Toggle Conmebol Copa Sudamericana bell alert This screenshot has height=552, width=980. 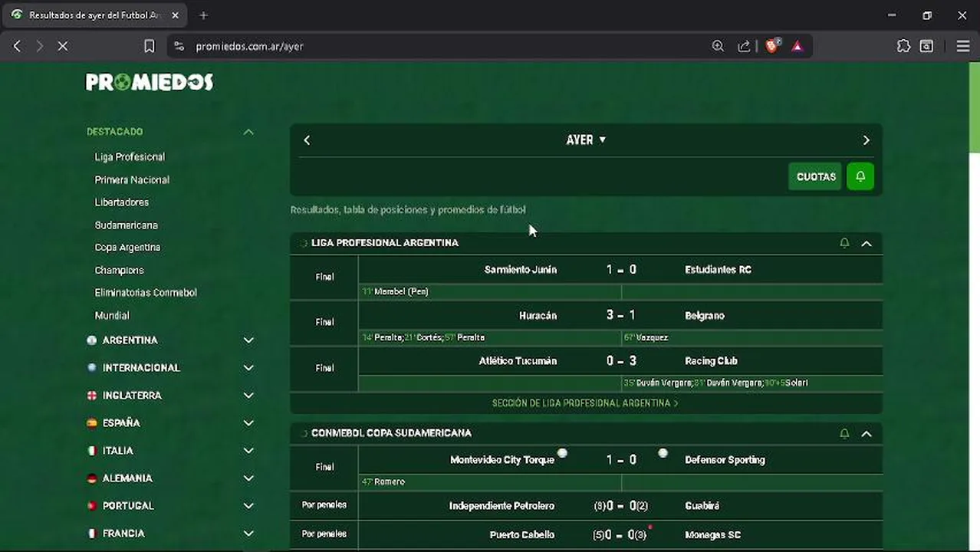pyautogui.click(x=844, y=434)
